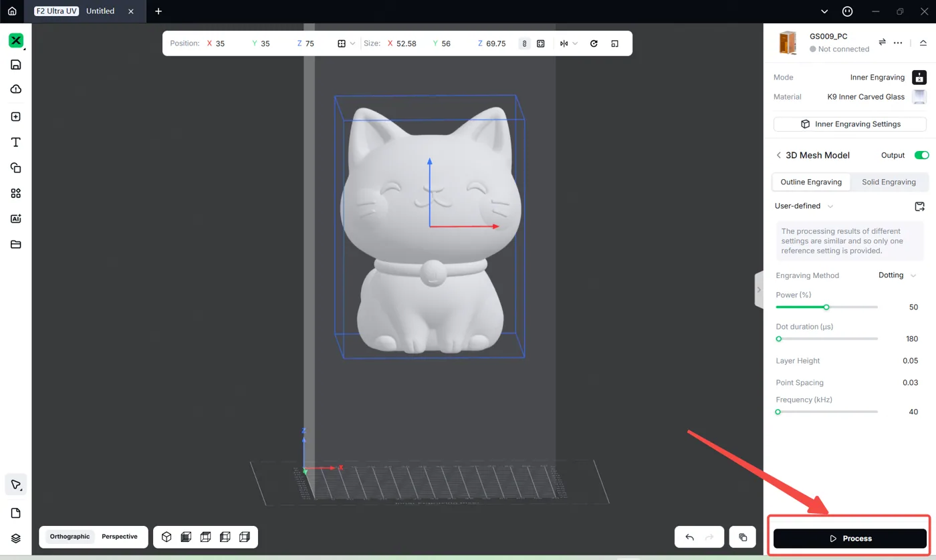
Task: Collapse the right side panel handle
Action: (759, 289)
